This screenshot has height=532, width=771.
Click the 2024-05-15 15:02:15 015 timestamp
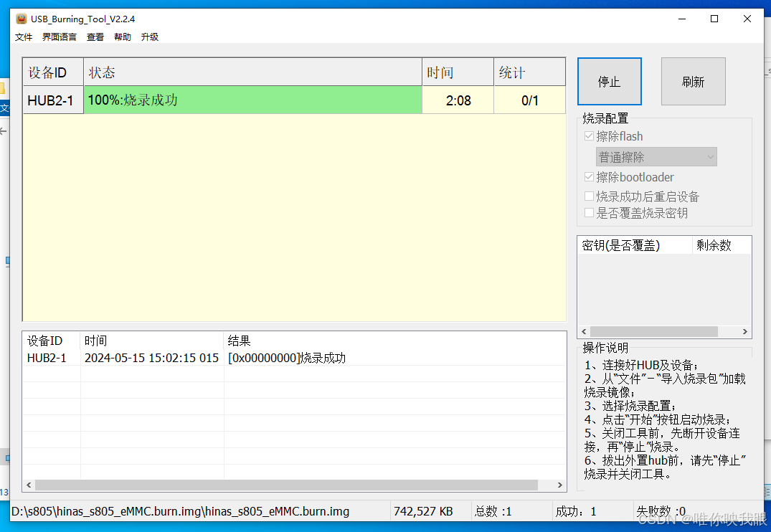tap(151, 358)
